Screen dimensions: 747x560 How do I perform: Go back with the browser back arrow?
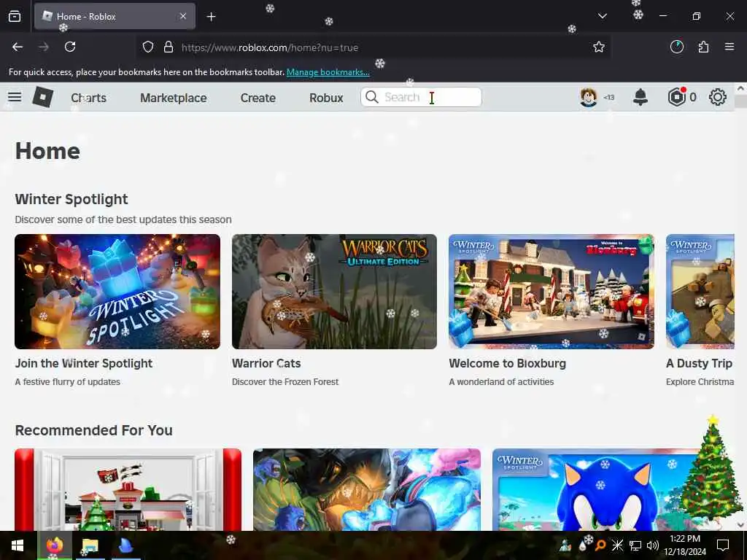point(18,47)
